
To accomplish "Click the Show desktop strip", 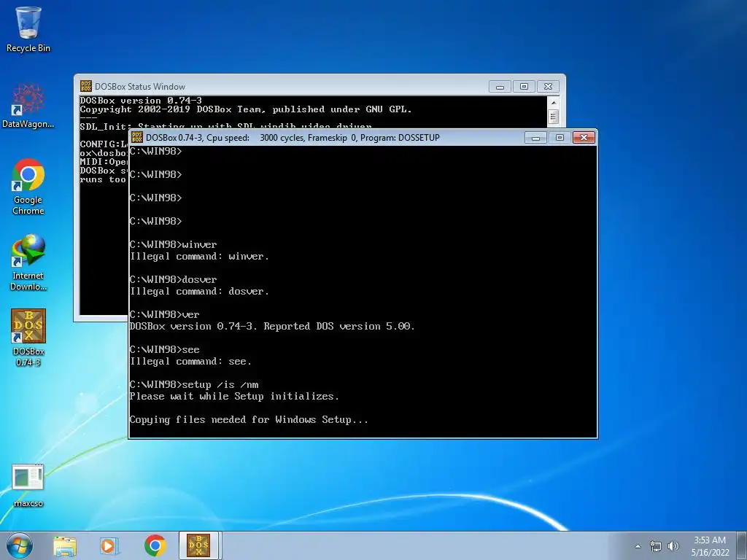I will coord(742,545).
